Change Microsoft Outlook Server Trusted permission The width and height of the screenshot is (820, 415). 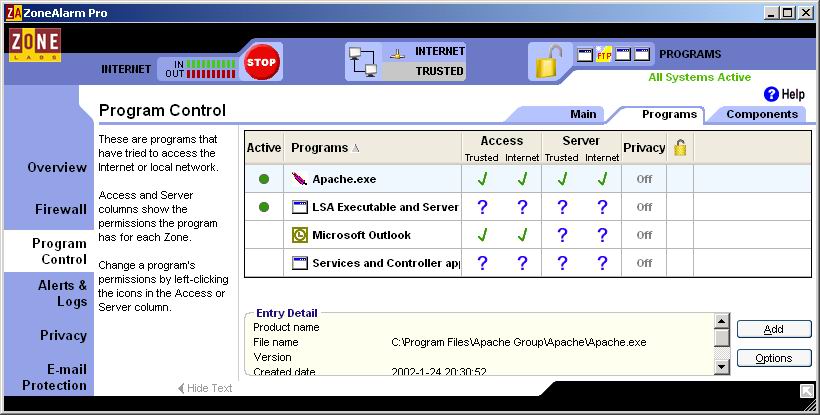[562, 235]
